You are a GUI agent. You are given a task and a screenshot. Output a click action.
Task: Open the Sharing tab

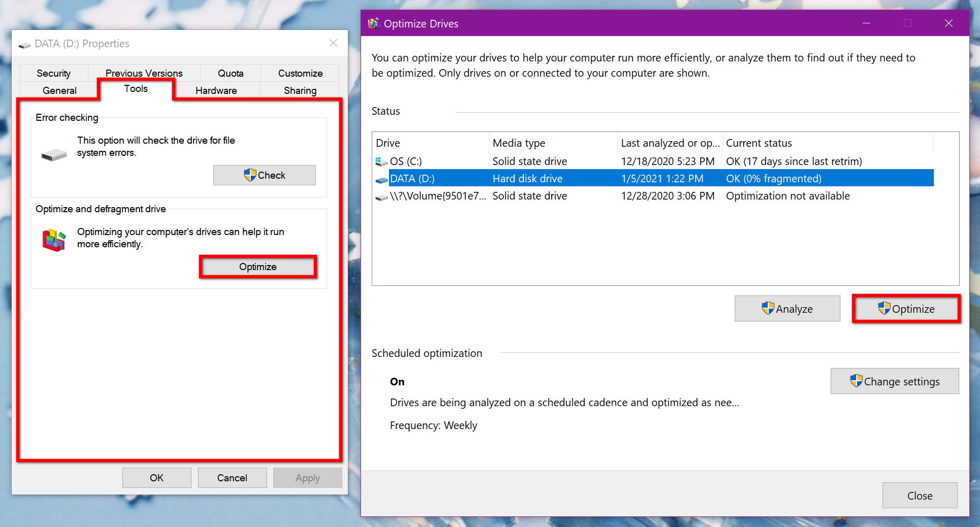pos(300,90)
